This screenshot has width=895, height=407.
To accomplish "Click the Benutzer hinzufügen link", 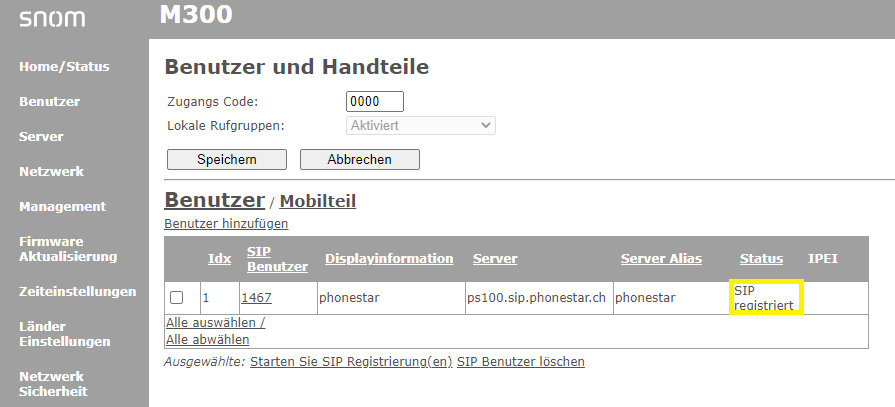I will point(226,224).
